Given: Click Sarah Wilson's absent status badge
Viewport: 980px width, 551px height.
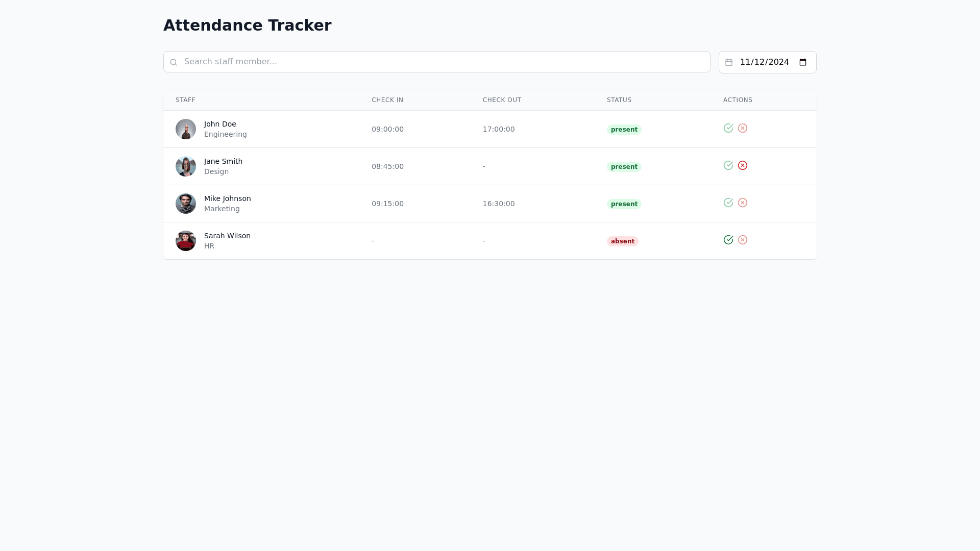Looking at the screenshot, I should point(622,241).
